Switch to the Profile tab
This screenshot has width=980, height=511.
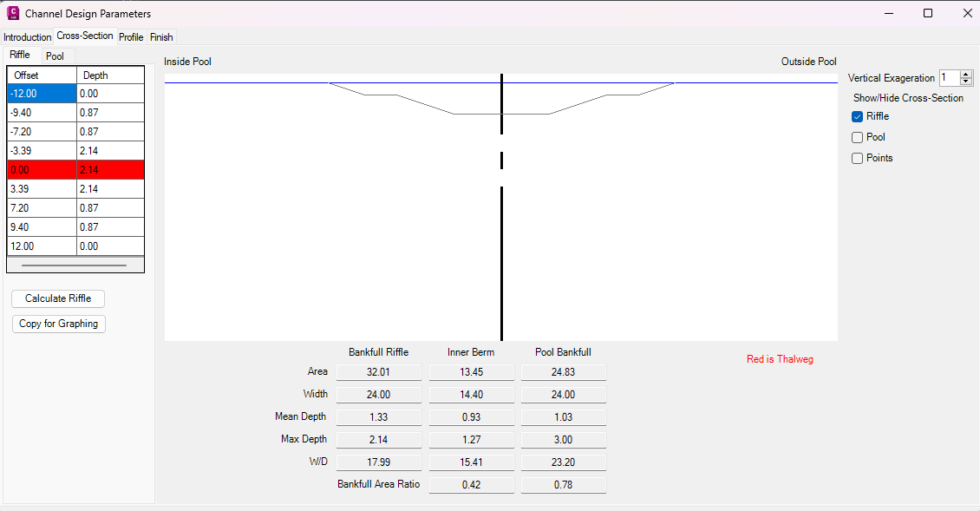(x=131, y=37)
